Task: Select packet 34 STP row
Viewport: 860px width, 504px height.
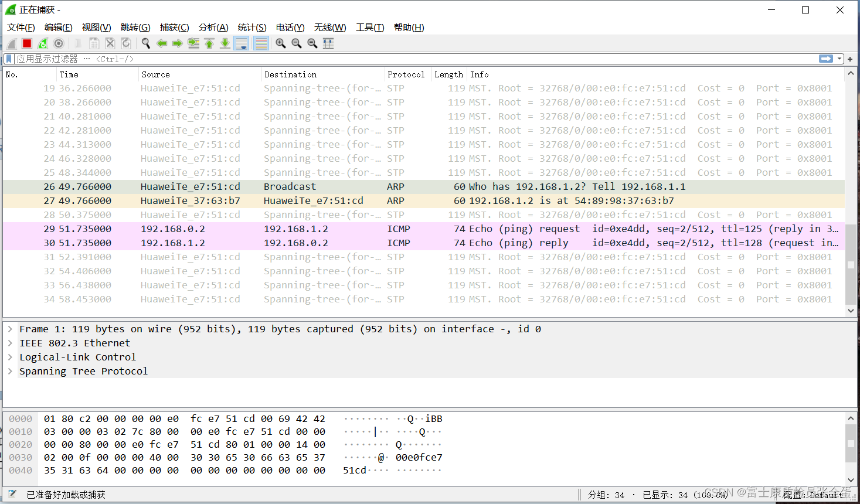Action: pyautogui.click(x=424, y=299)
